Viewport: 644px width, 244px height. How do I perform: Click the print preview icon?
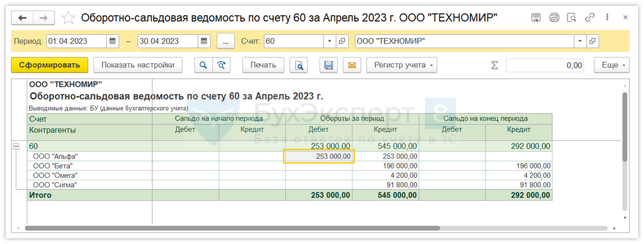coord(299,65)
